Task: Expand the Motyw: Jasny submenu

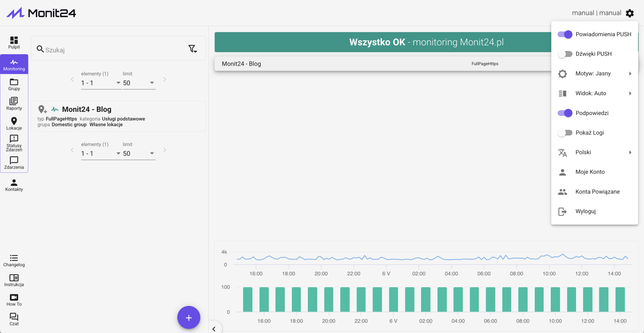Action: click(595, 74)
